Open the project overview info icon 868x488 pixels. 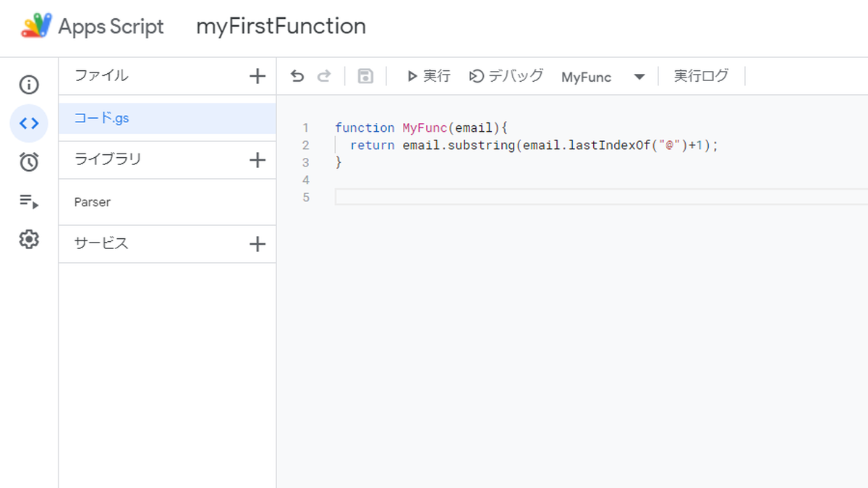click(29, 85)
